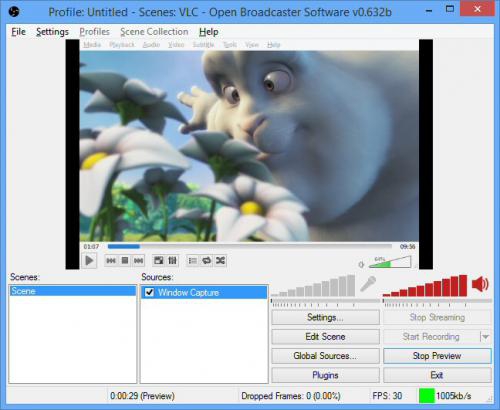Open the Scene Collection menu
500x410 pixels.
(x=154, y=32)
